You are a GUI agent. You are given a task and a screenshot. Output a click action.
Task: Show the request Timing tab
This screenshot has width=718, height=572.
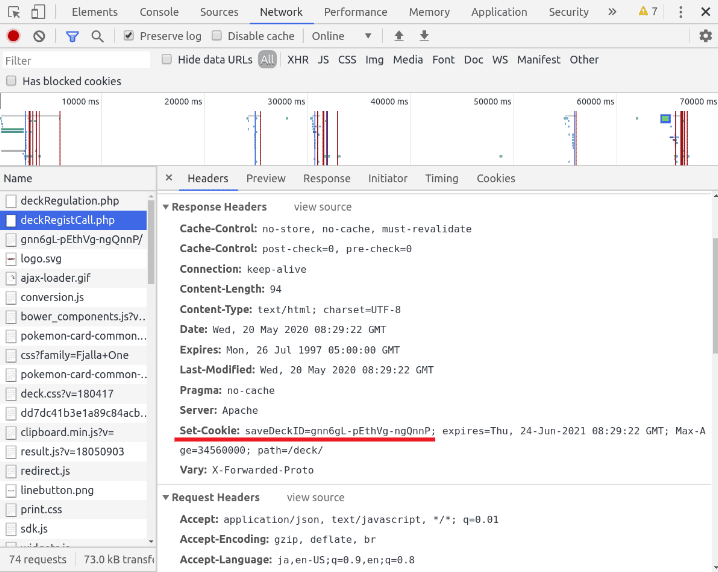(441, 178)
